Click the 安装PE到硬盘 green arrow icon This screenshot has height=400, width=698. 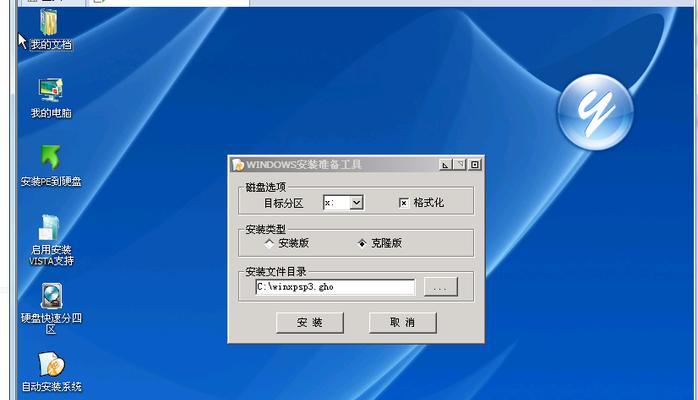pos(50,157)
